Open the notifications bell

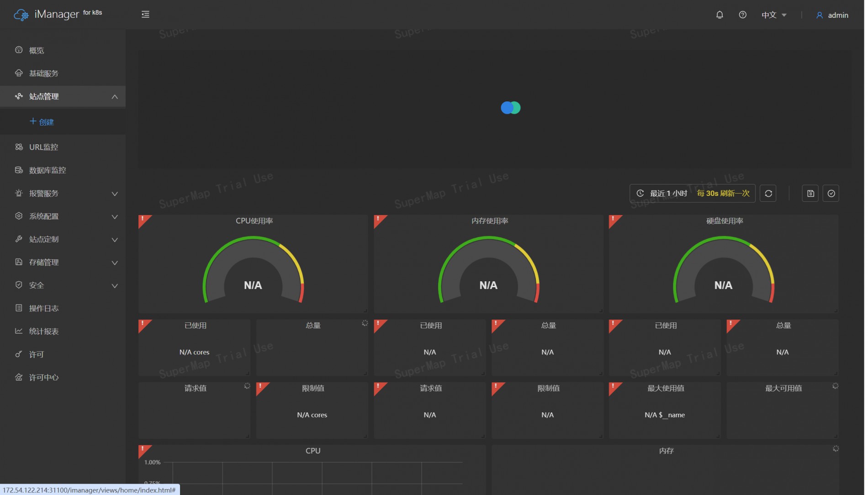point(720,15)
